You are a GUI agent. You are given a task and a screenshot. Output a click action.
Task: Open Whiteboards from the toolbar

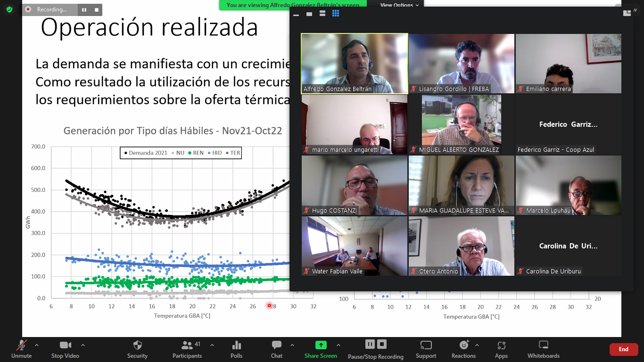pyautogui.click(x=543, y=349)
